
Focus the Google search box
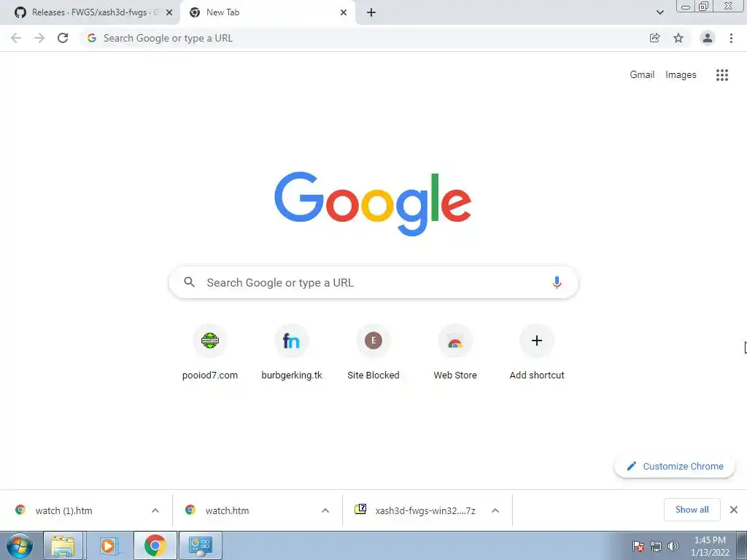pyautogui.click(x=373, y=282)
